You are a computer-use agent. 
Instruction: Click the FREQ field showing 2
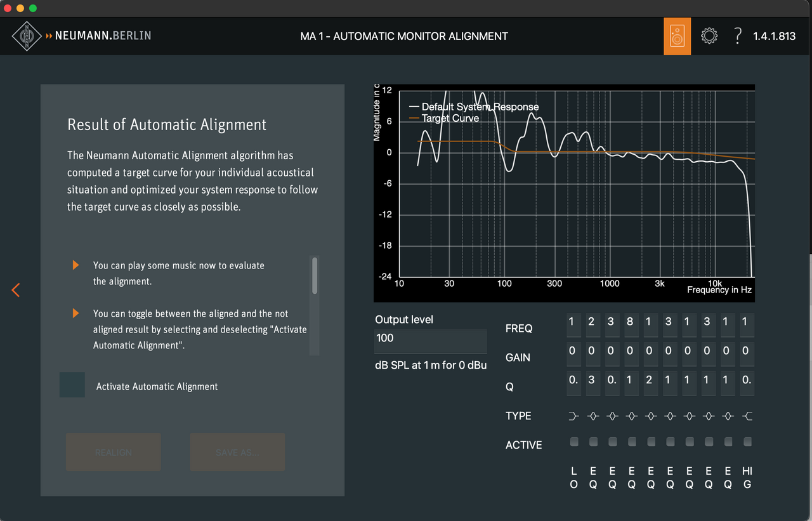tap(593, 325)
